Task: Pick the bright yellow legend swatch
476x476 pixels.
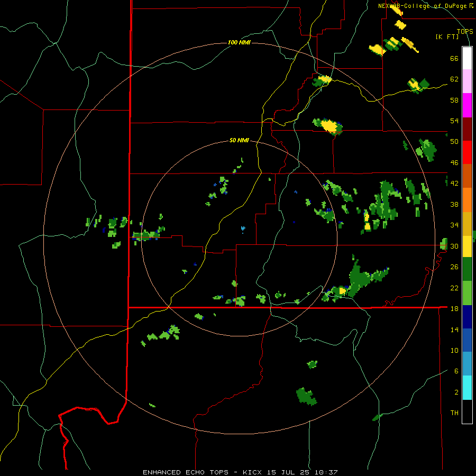Action: click(x=467, y=246)
